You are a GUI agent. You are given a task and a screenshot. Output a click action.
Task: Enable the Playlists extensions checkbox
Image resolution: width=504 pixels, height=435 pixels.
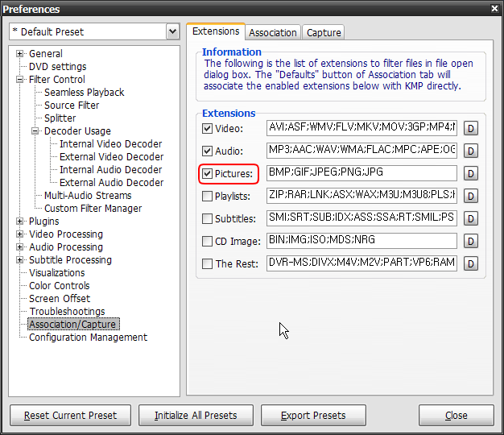(x=208, y=196)
